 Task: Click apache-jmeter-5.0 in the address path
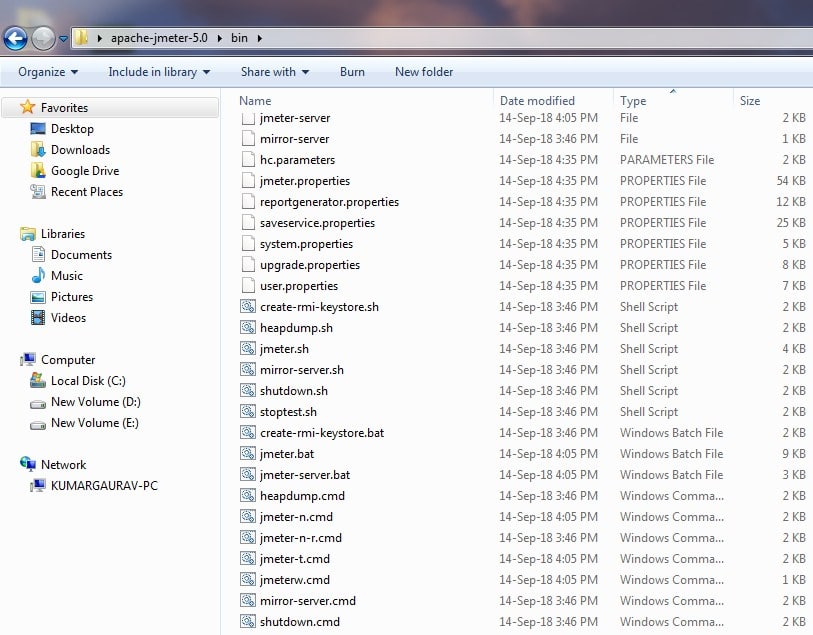click(159, 38)
